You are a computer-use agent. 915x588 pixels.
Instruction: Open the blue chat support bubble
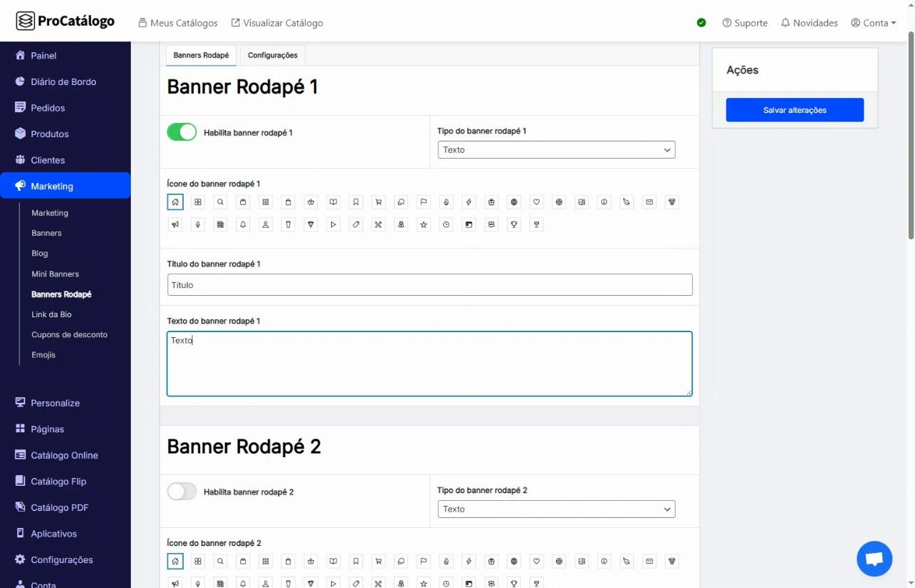[x=874, y=559]
